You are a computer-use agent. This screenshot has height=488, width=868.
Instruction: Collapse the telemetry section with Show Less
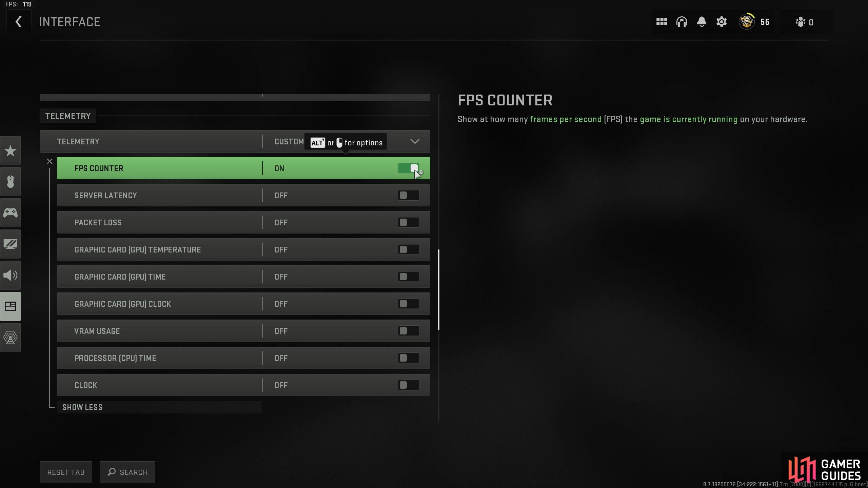(82, 407)
